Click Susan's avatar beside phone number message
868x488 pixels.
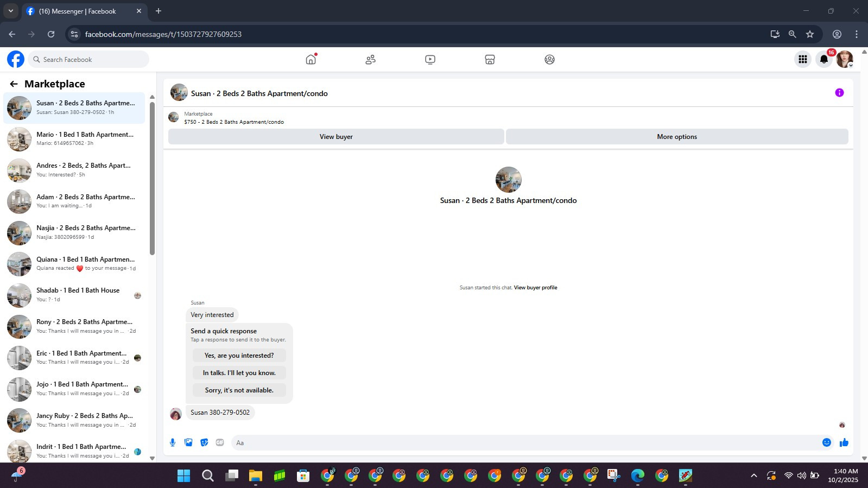click(175, 414)
